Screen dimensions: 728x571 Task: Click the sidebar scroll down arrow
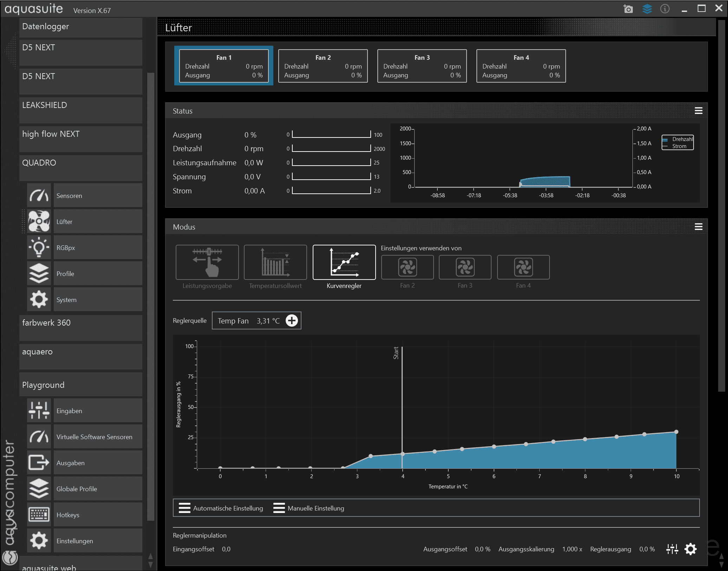tap(151, 564)
